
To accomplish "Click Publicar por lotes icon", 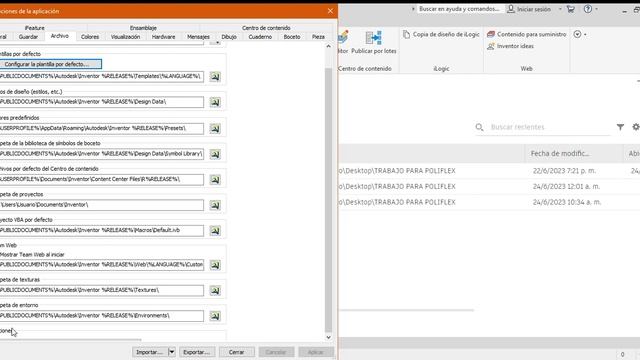I will [x=373, y=38].
